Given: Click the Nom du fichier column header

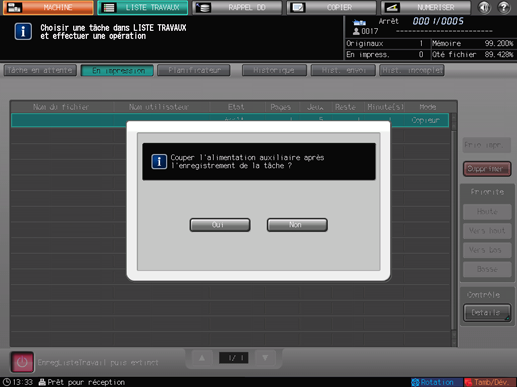Looking at the screenshot, I should tap(61, 107).
